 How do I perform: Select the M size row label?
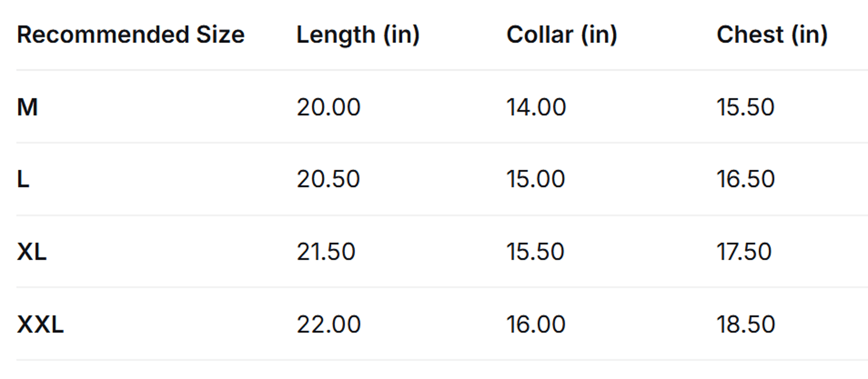click(x=27, y=107)
